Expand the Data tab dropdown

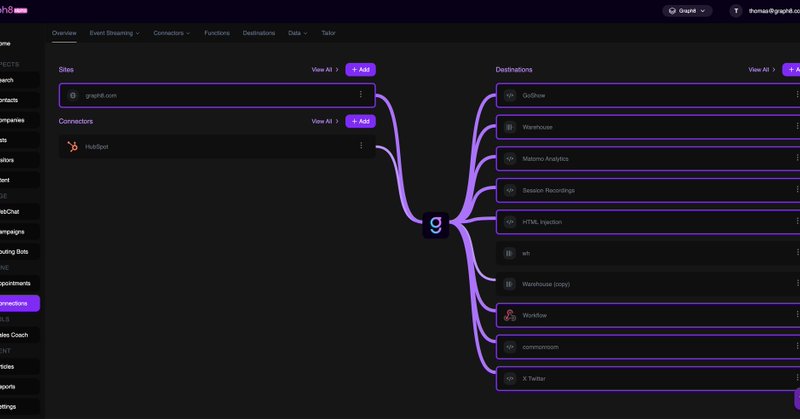(297, 33)
